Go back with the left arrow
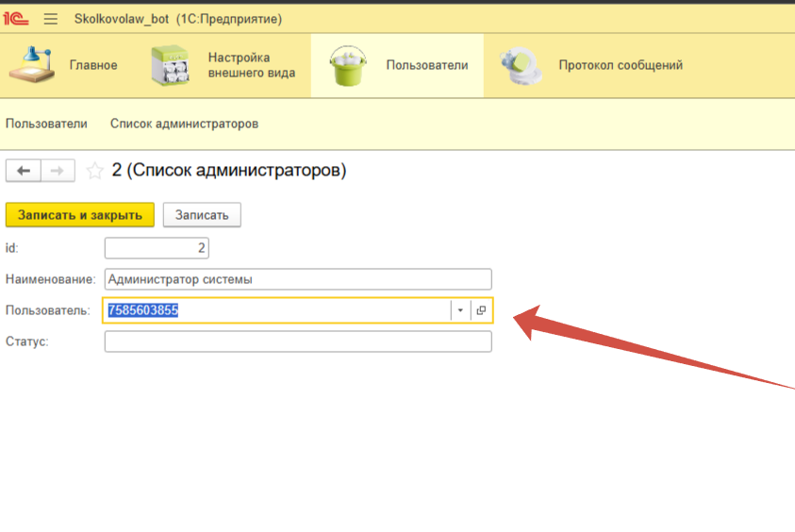 (x=24, y=171)
